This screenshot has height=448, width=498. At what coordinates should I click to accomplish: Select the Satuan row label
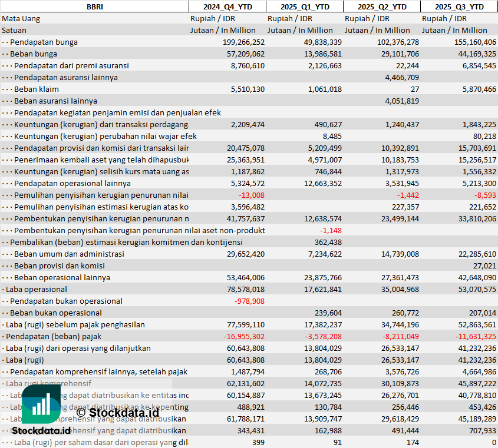tap(14, 30)
